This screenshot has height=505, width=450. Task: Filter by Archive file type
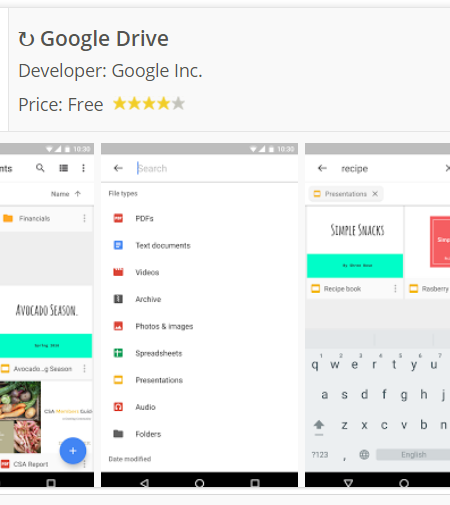[x=199, y=299]
